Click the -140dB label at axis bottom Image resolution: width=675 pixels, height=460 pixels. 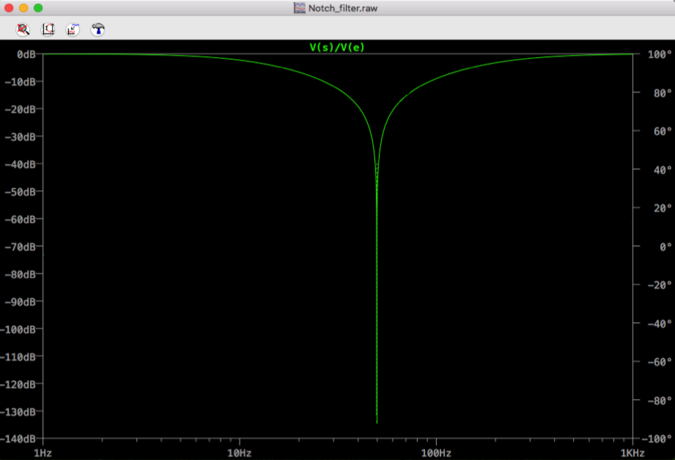(x=19, y=439)
